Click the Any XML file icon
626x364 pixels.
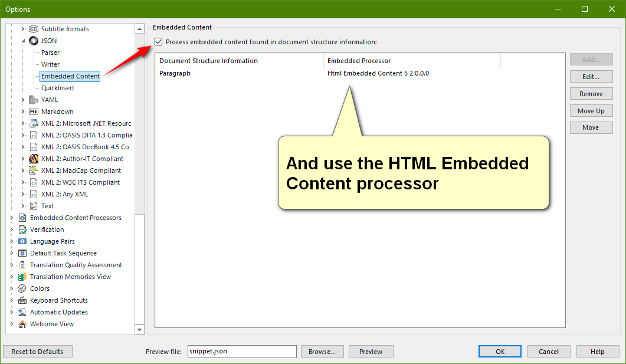tap(34, 194)
